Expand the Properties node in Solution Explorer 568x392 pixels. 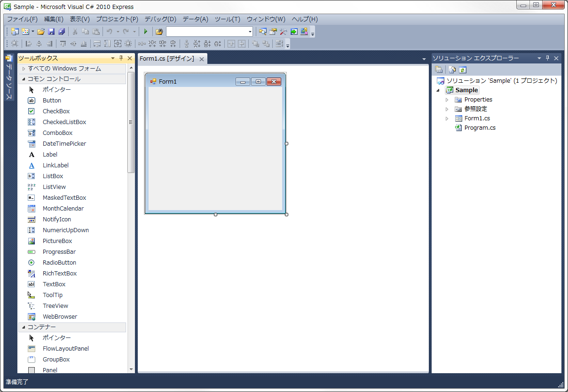point(447,100)
